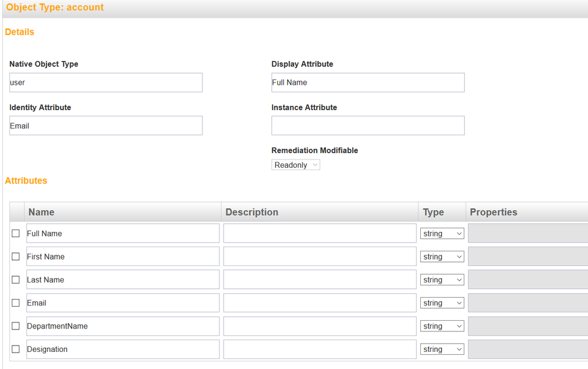This screenshot has height=369, width=588.
Task: Mark the DepartmentName row checkbox
Action: coord(16,326)
